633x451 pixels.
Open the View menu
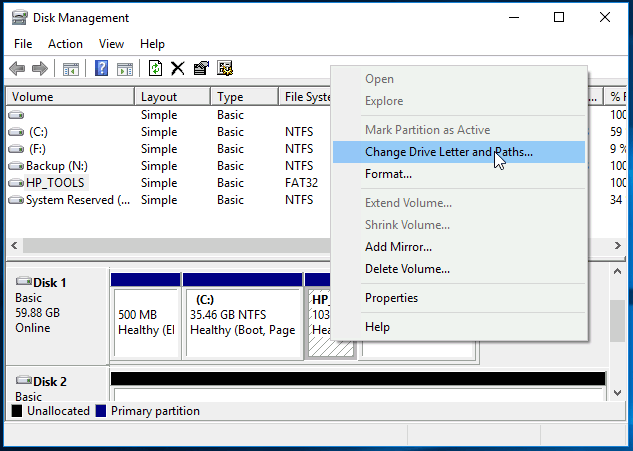(111, 44)
